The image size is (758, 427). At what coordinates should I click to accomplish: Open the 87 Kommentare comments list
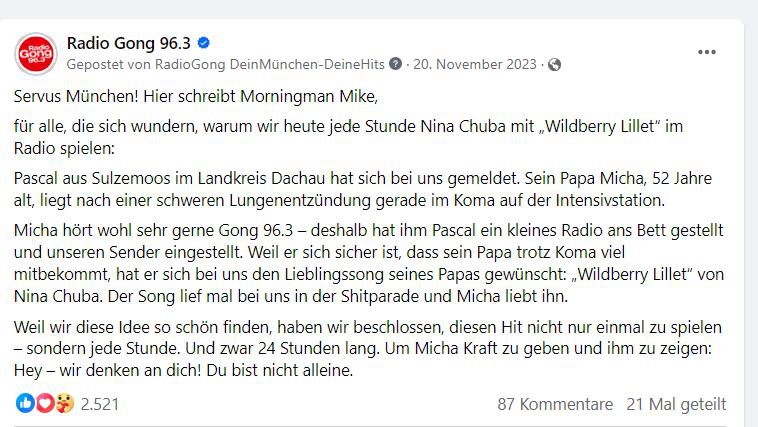555,404
